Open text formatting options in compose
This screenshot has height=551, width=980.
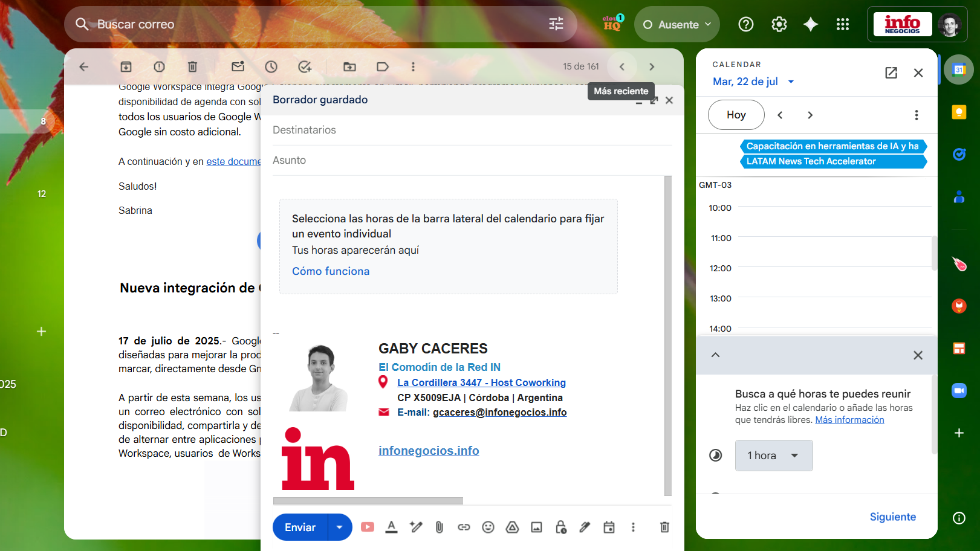pyautogui.click(x=391, y=527)
